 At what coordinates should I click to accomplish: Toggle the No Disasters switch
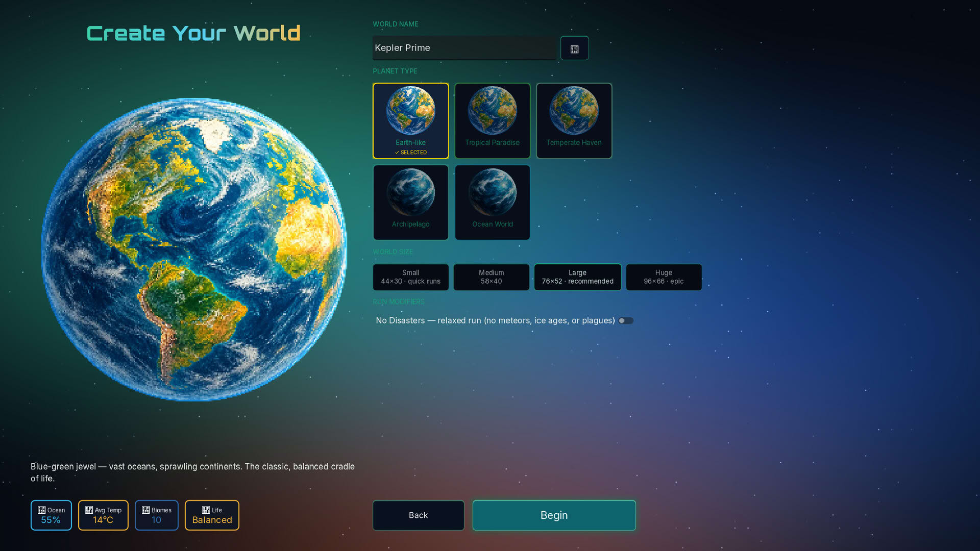click(626, 321)
